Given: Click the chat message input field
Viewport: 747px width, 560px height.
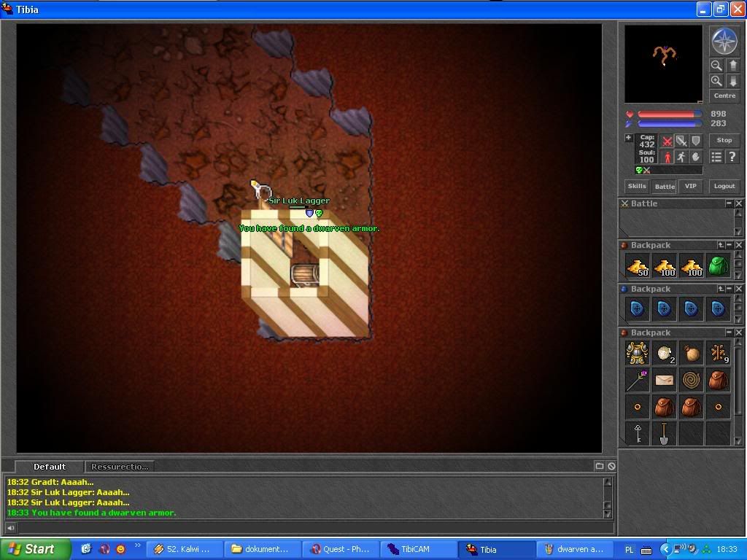Looking at the screenshot, I should point(315,528).
